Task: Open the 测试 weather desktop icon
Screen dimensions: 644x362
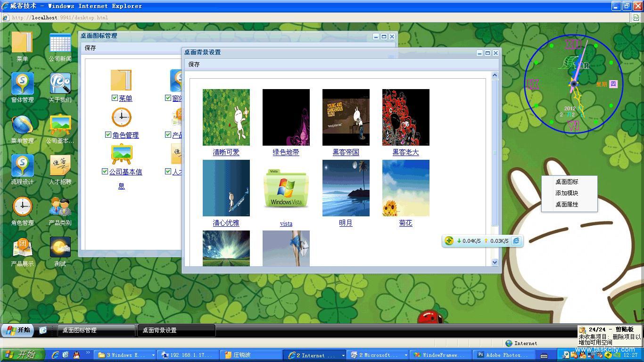Action: (60, 248)
